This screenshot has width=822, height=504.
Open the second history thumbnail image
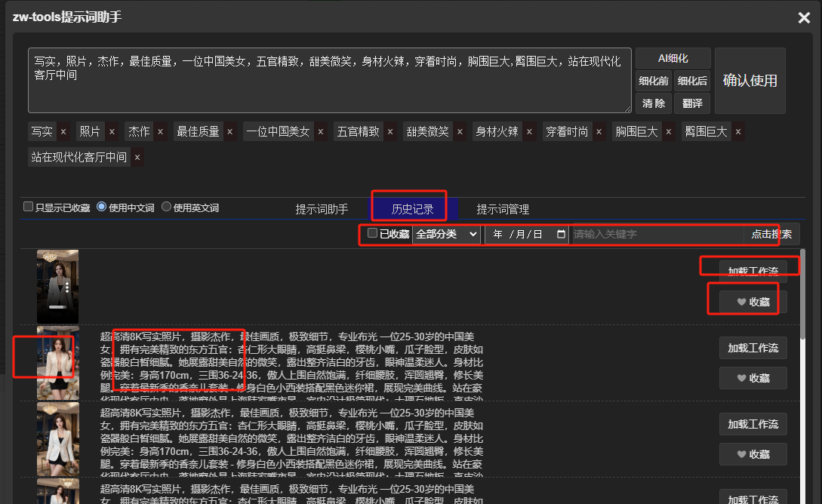coord(57,363)
